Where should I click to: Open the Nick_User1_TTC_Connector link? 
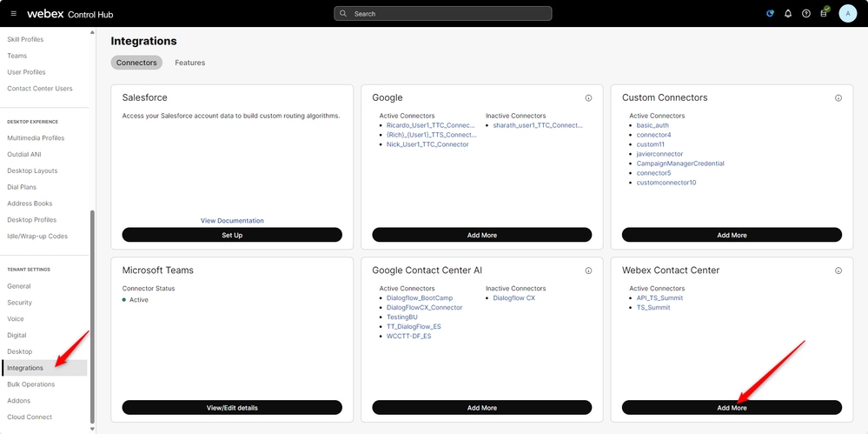pos(427,144)
